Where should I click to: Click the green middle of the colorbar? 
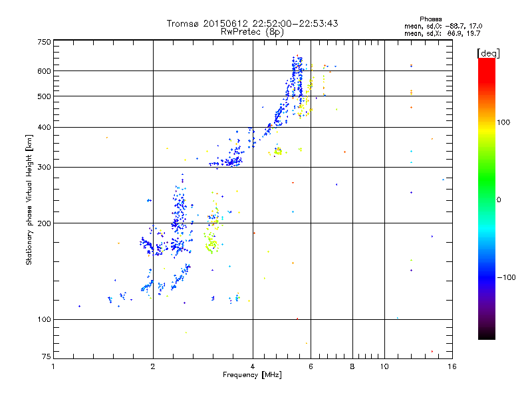point(487,180)
